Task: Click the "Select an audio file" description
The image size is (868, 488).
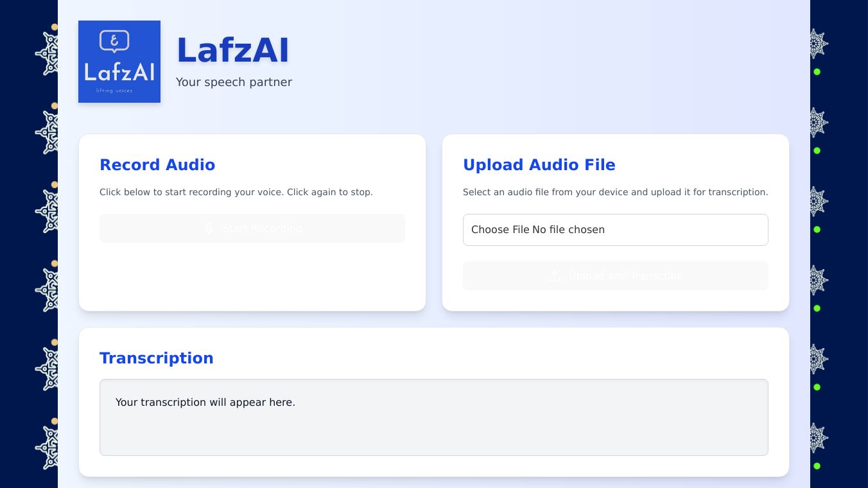Action: (615, 192)
